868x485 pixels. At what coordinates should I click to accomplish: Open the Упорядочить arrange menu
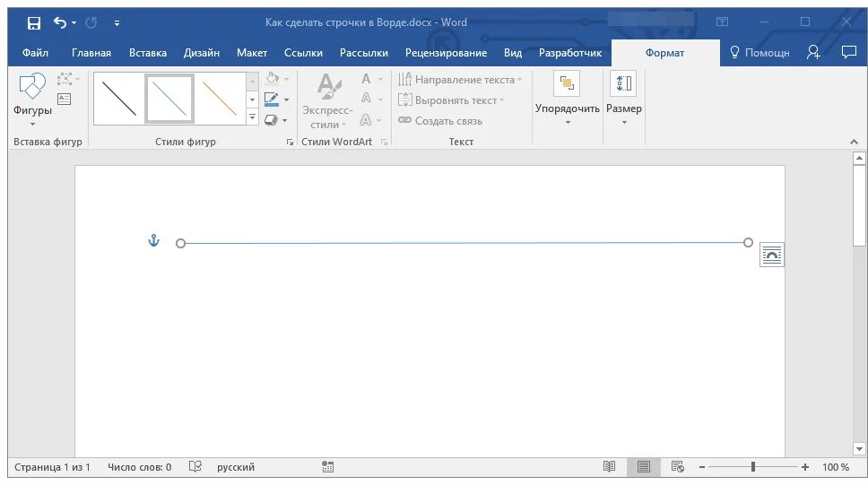pos(567,99)
